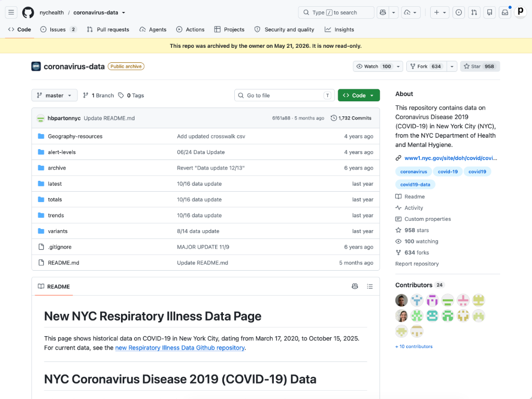This screenshot has width=532, height=399.
Task: Switch to the Issues tab
Action: (x=58, y=30)
